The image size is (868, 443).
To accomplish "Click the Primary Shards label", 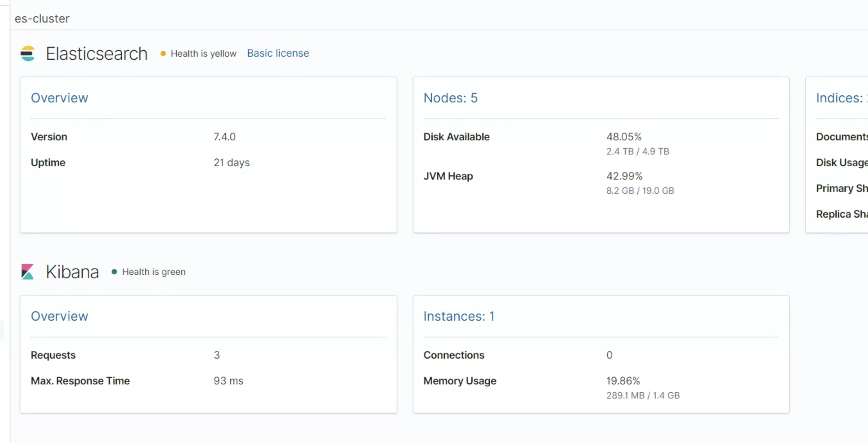I will (x=842, y=188).
